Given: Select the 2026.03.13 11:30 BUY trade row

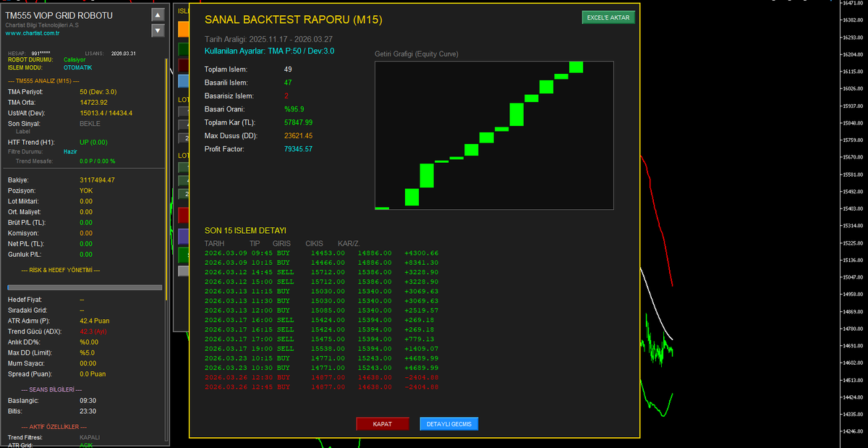Looking at the screenshot, I should (x=322, y=300).
